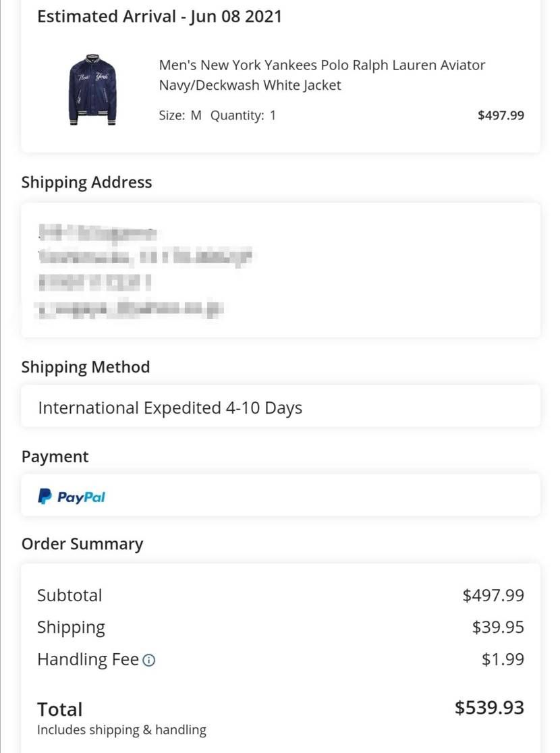Click the Handling Fee info icon
560x753 pixels.
tap(150, 661)
